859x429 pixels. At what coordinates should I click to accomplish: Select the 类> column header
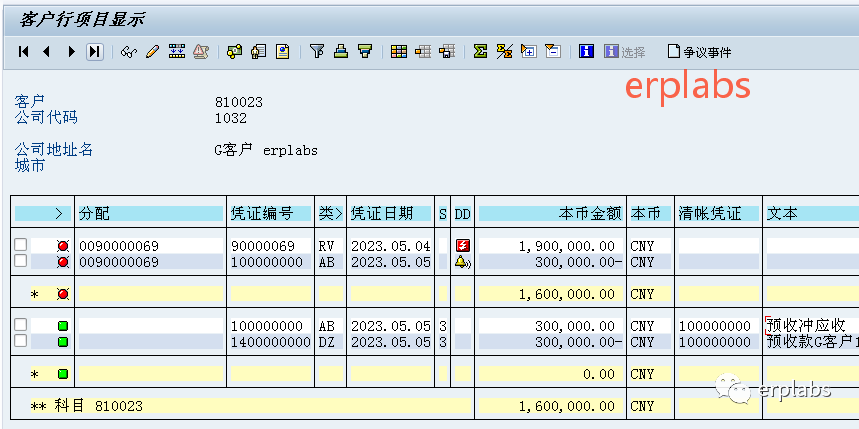pos(330,214)
